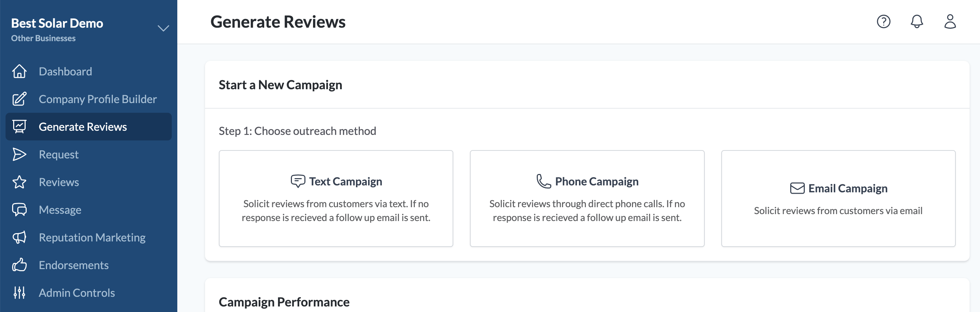980x312 pixels.
Task: Choose the Phone Campaign outreach card
Action: coord(587,199)
